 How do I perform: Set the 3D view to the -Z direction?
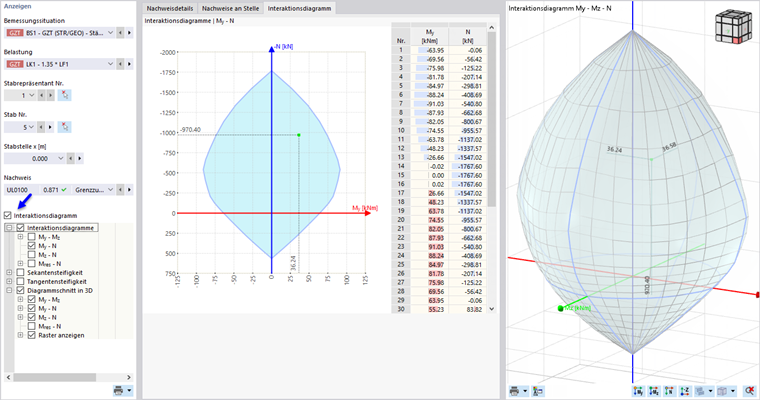point(685,391)
